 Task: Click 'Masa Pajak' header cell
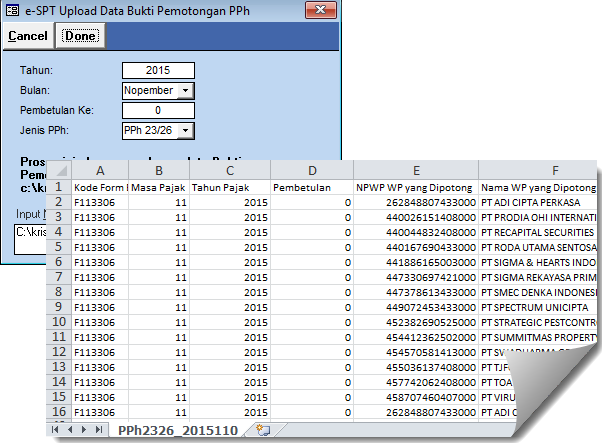[x=159, y=187]
